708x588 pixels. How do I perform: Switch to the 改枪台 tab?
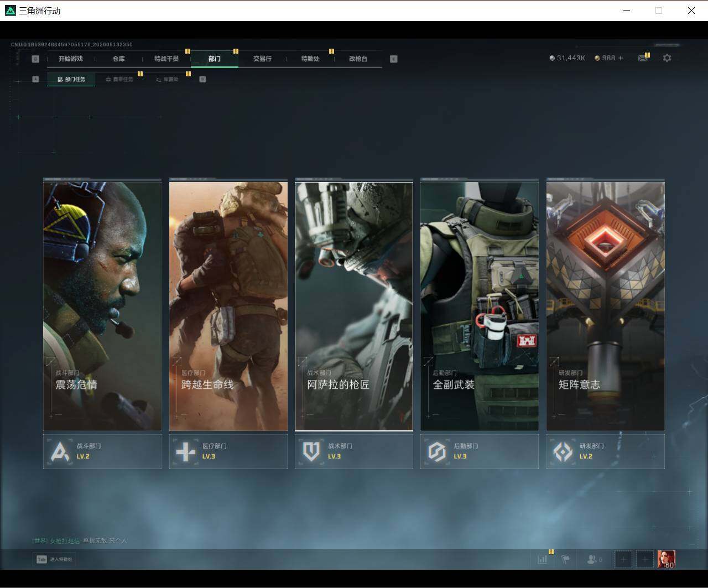click(358, 59)
